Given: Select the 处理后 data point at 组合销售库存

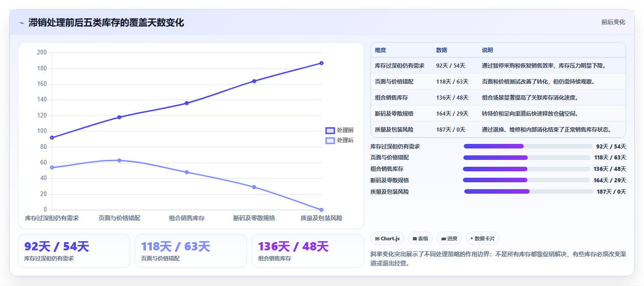Looking at the screenshot, I should (187, 172).
